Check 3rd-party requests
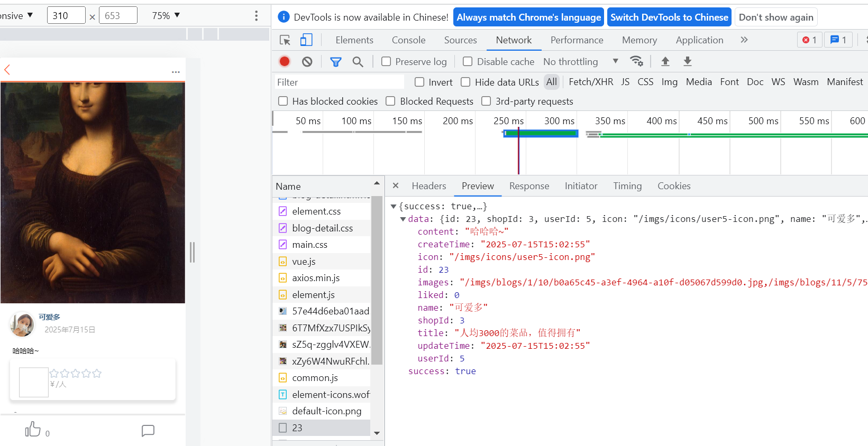This screenshot has width=868, height=446. tap(486, 101)
